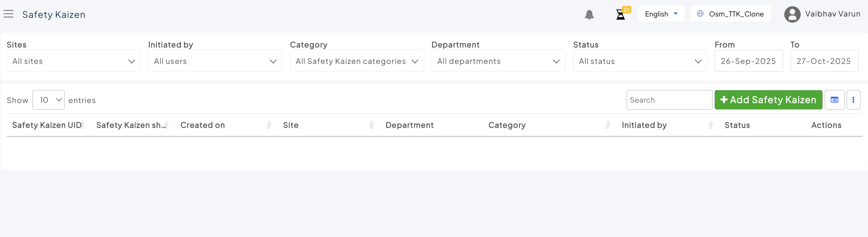
Task: Open the hamburger navigation menu
Action: pos(9,14)
